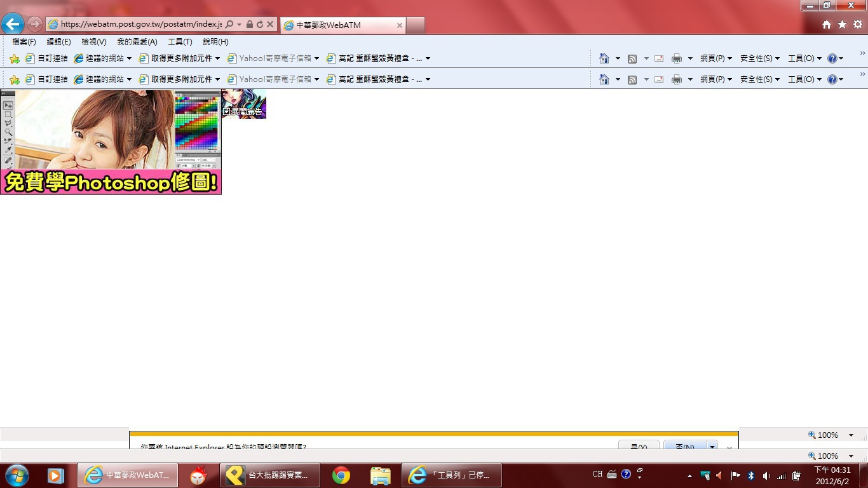This screenshot has width=868, height=488.
Task: Open 高記 重酥蟹殼黃禮盒 in the lower favorites bar
Action: point(378,79)
